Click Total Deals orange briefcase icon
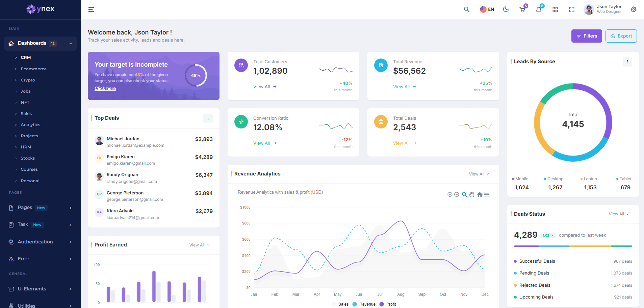This screenshot has height=308, width=644. [x=381, y=122]
